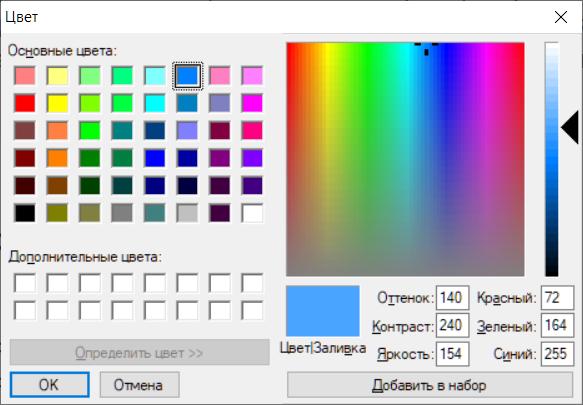Choose the magenta swatch in the second row
This screenshot has height=405, width=583.
(252, 103)
